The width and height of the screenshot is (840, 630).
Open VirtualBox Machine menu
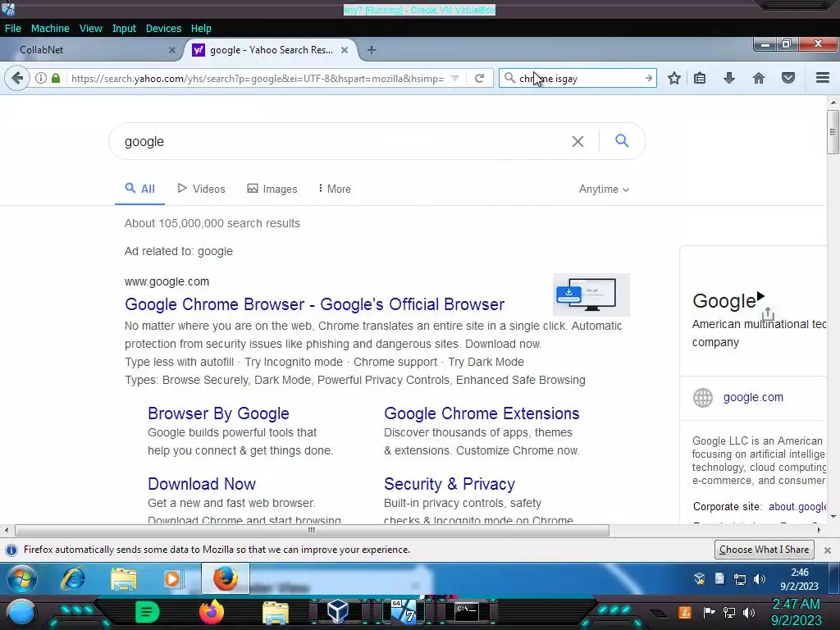(50, 29)
